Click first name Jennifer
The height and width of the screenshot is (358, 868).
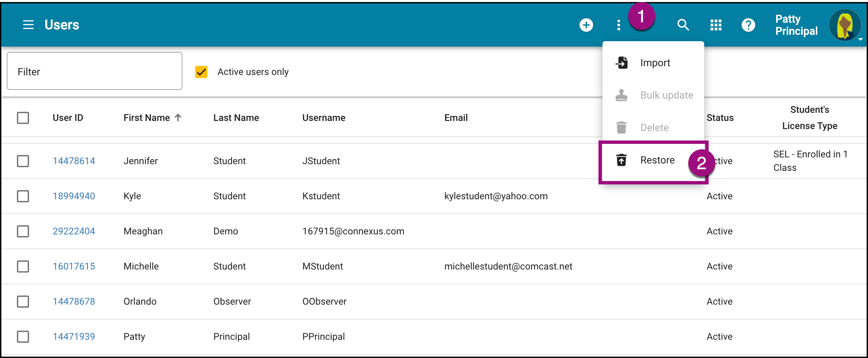pos(141,161)
